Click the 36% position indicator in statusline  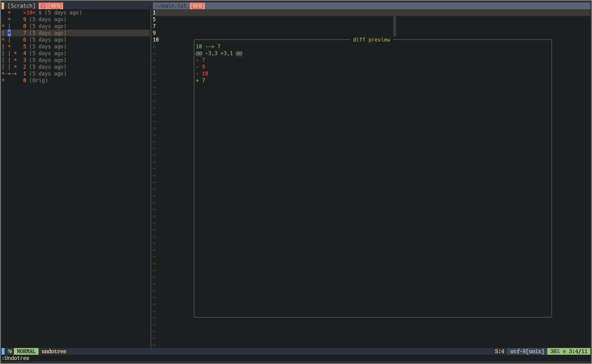[x=555, y=351]
